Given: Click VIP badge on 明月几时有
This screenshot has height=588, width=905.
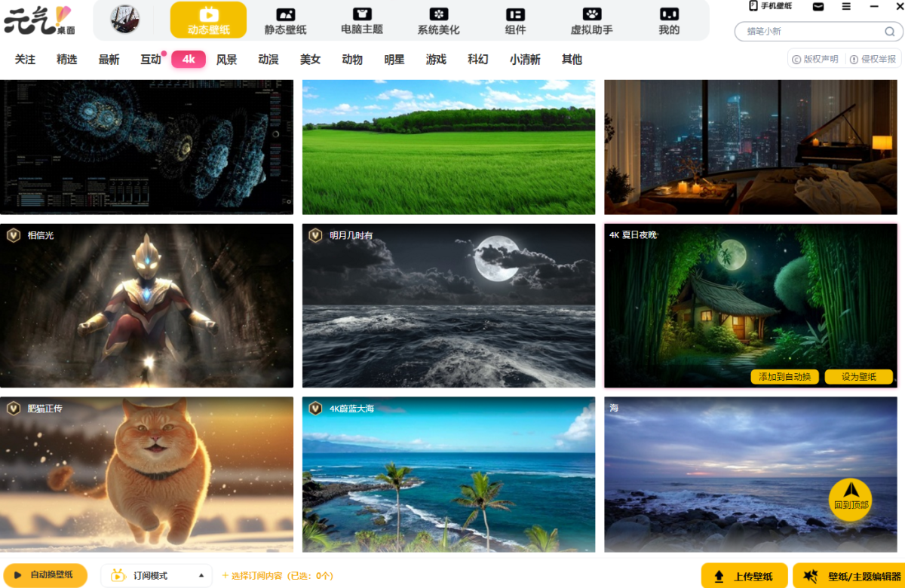Looking at the screenshot, I should (x=315, y=235).
